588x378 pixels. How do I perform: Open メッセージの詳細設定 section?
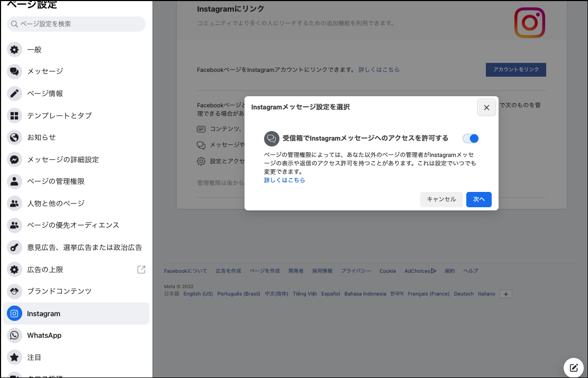76,160
